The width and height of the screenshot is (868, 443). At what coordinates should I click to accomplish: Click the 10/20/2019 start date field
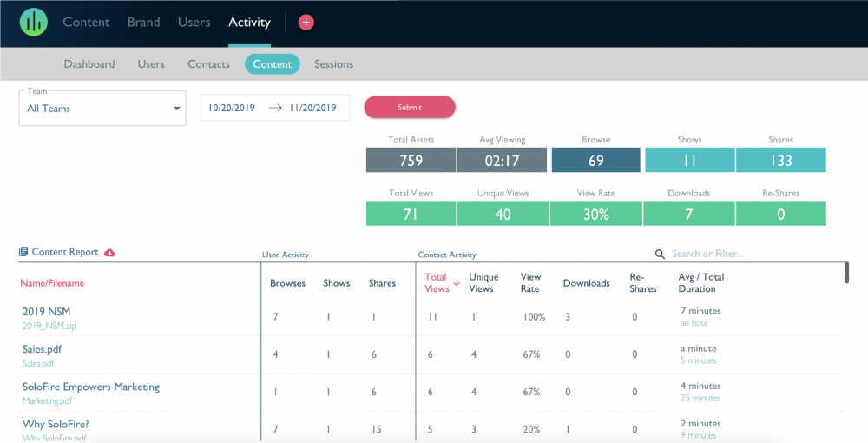(232, 108)
